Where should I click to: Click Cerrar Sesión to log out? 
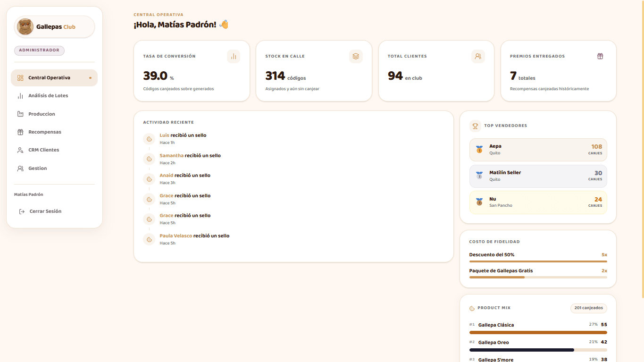pyautogui.click(x=54, y=211)
